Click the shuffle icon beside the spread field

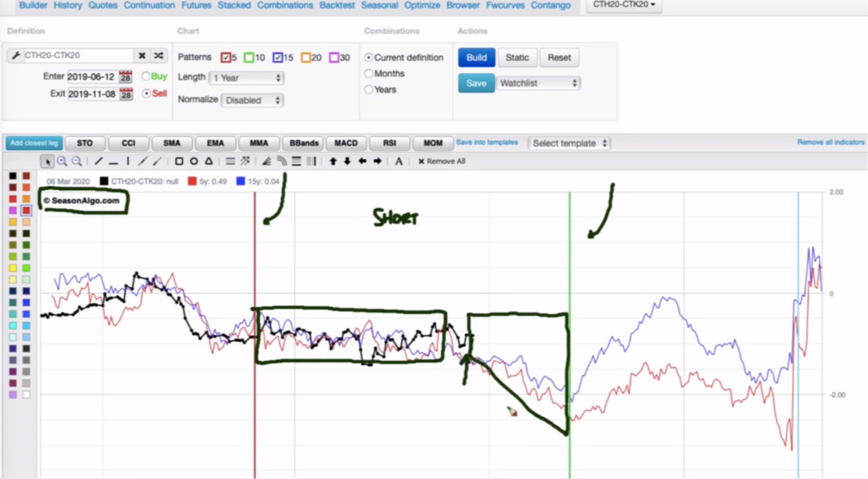coord(159,56)
